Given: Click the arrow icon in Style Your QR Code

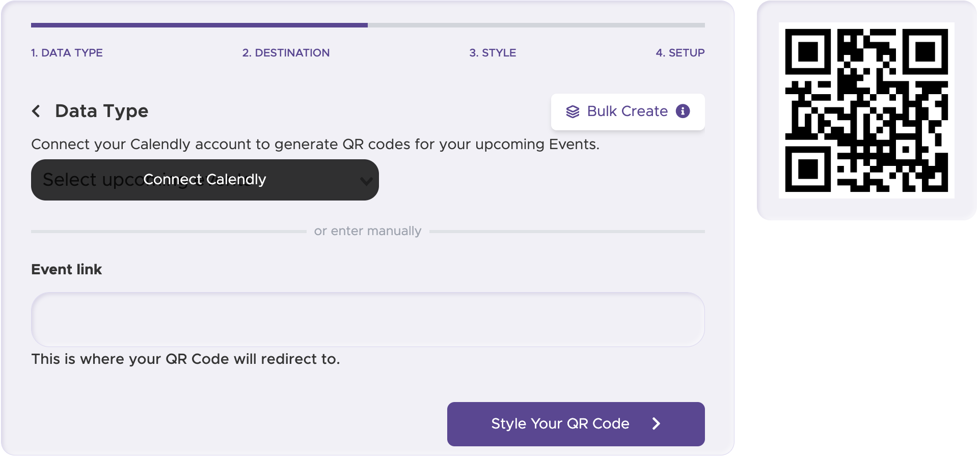Looking at the screenshot, I should [657, 423].
